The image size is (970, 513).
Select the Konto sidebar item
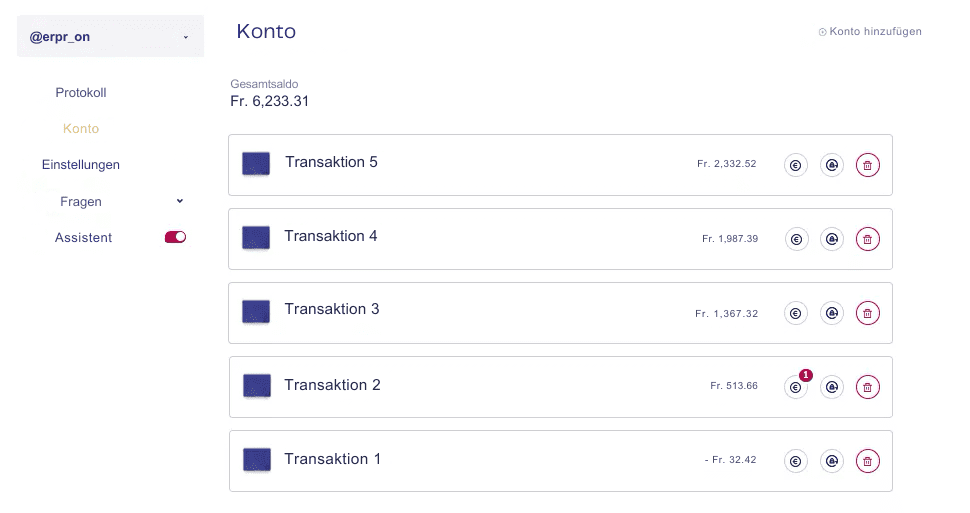point(81,129)
